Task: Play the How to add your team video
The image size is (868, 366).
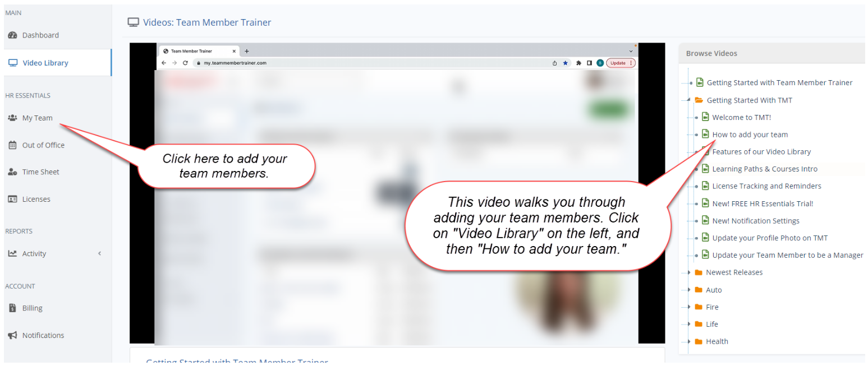Action: pos(750,135)
